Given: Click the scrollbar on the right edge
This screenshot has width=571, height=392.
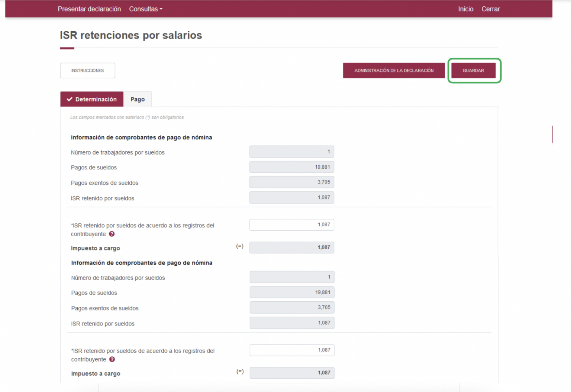Looking at the screenshot, I should (x=552, y=135).
